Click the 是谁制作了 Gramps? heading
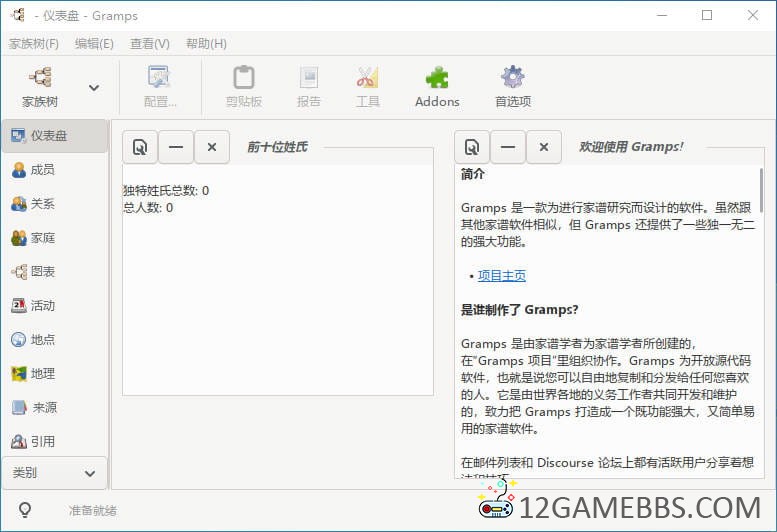Screen dimensions: 777x532 coord(519,310)
